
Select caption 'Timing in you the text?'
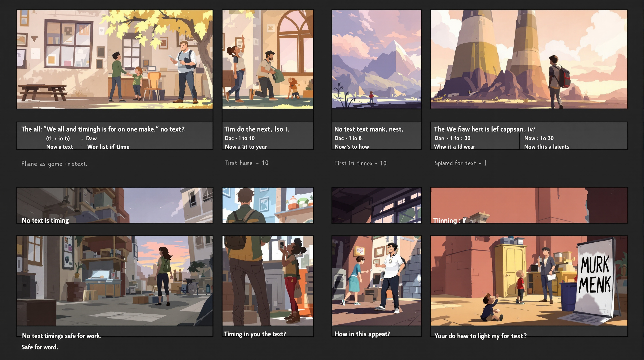(255, 334)
